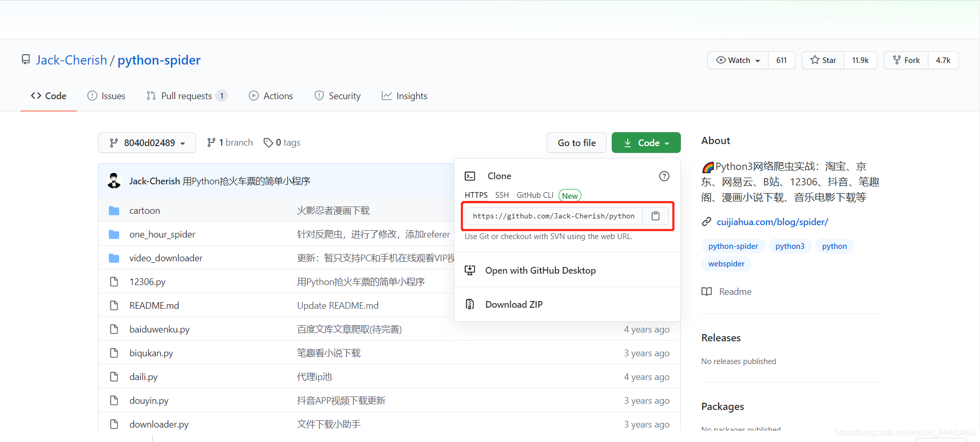The height and width of the screenshot is (442, 980).
Task: Open the one_hour_spider folder
Action: click(x=162, y=234)
